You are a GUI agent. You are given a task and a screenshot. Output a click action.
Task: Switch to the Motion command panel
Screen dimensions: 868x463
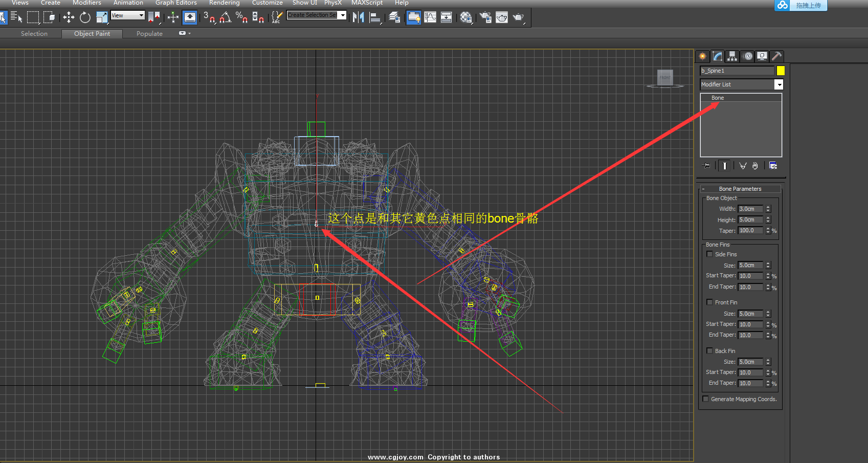[748, 56]
